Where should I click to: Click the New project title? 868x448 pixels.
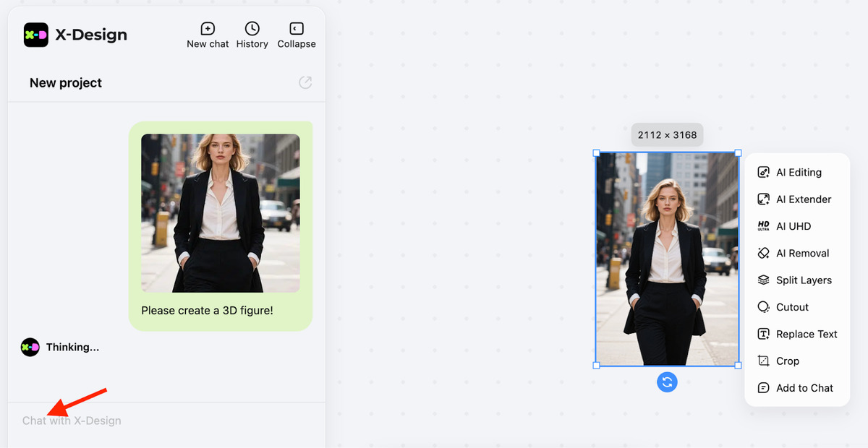click(66, 83)
